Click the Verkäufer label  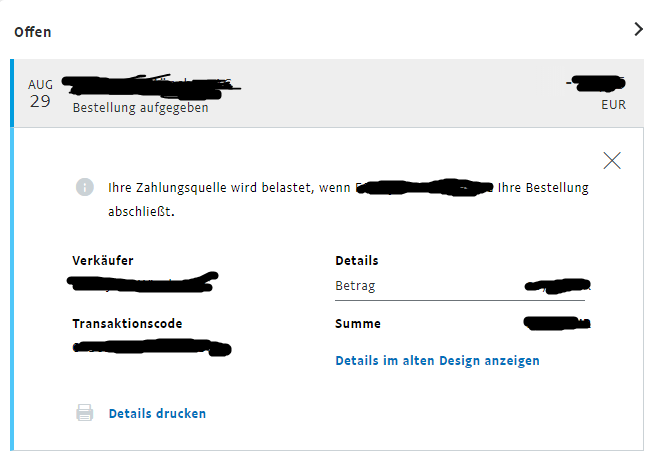[x=103, y=261]
